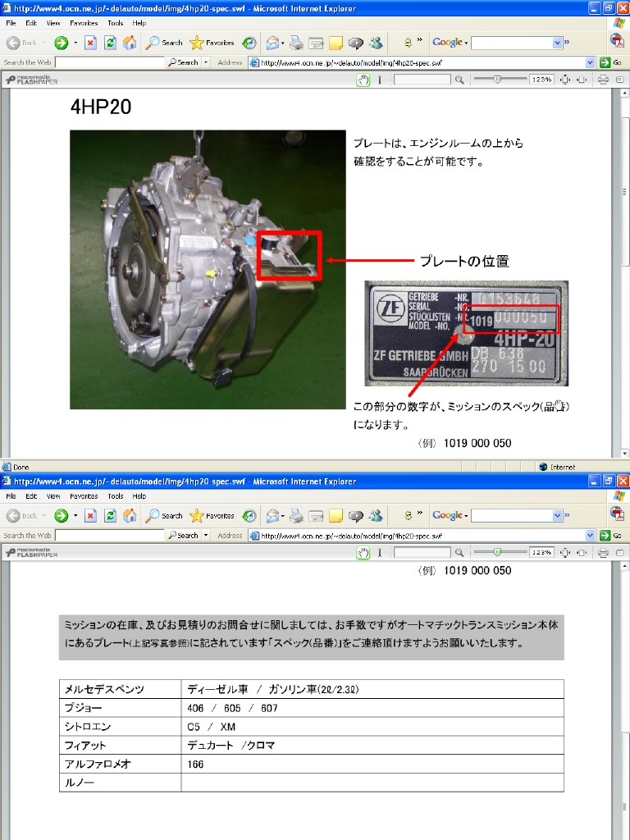Click Search button beside Search the Web, upper window

183,62
